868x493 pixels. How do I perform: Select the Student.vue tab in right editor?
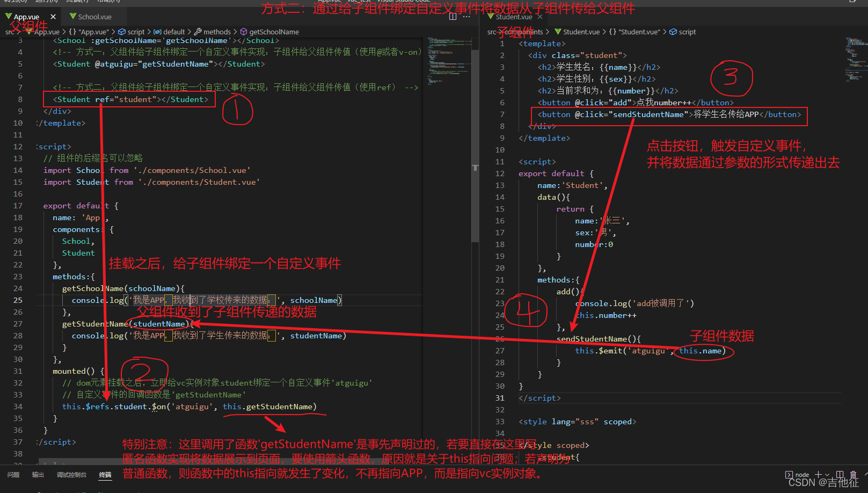514,17
